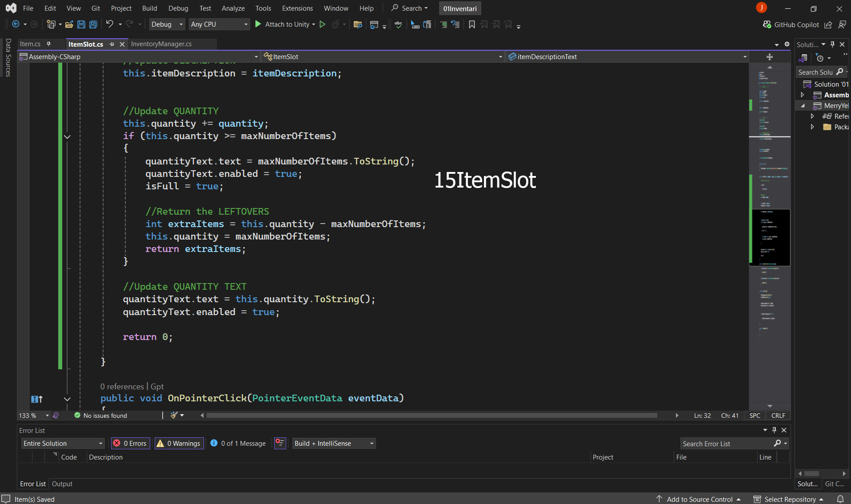The width and height of the screenshot is (851, 504).
Task: Click the Open File folder icon
Action: pyautogui.click(x=69, y=24)
